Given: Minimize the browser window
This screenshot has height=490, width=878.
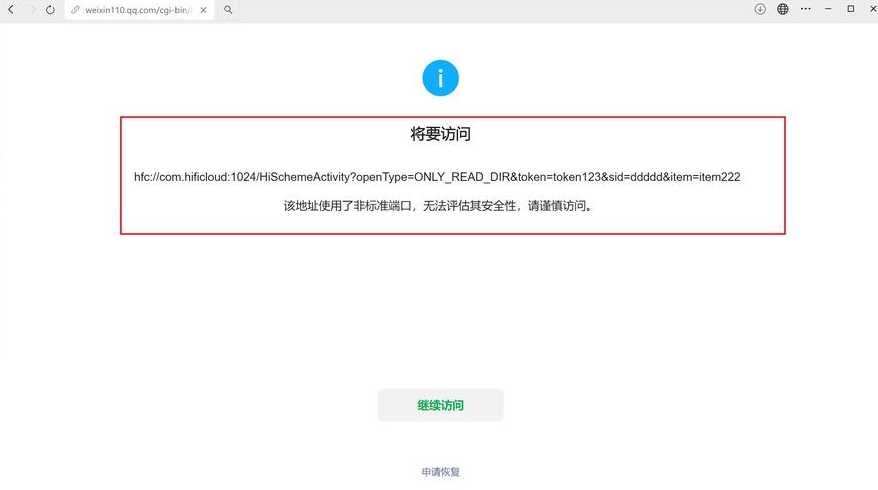Looking at the screenshot, I should coord(828,9).
